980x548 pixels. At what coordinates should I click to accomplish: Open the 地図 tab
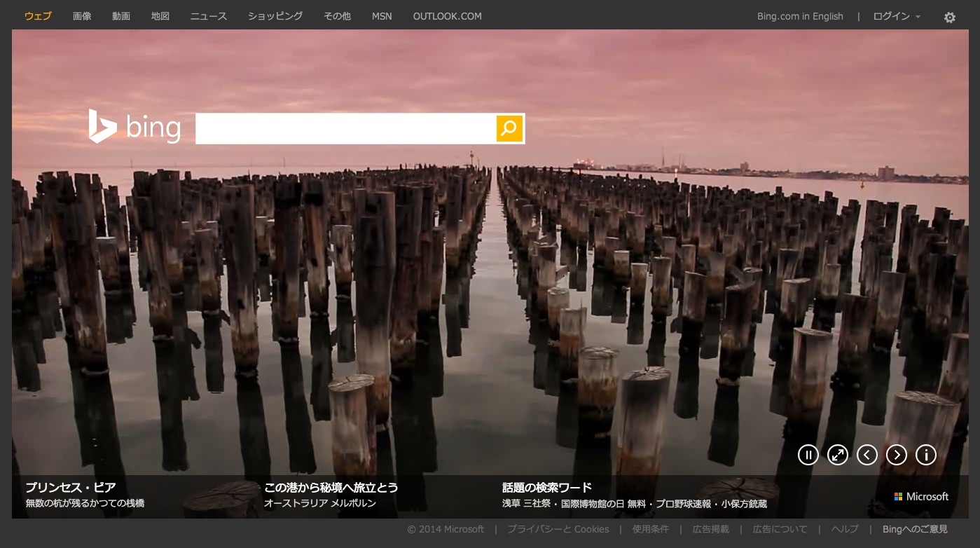160,16
